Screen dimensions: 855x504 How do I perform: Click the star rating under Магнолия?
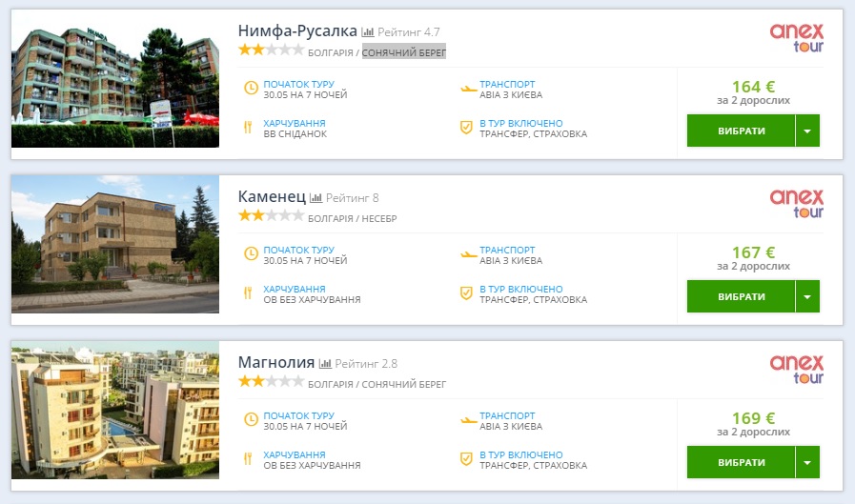271,381
